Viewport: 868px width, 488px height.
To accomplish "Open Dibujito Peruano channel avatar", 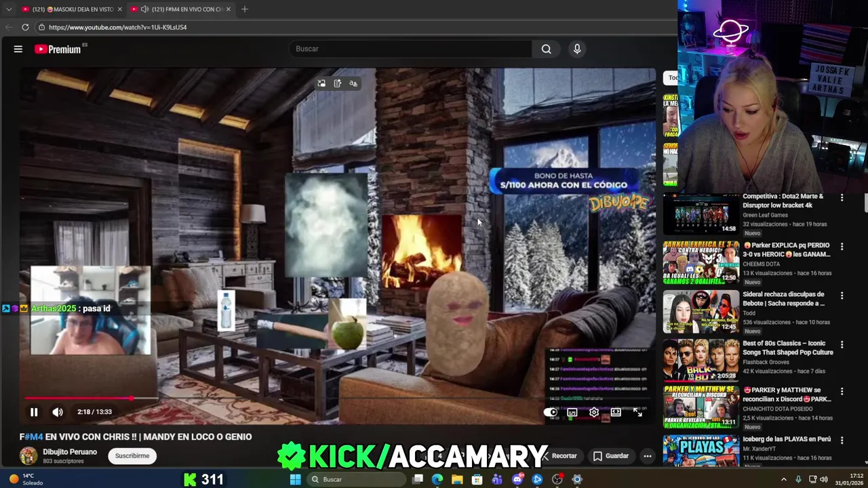I will coord(28,455).
